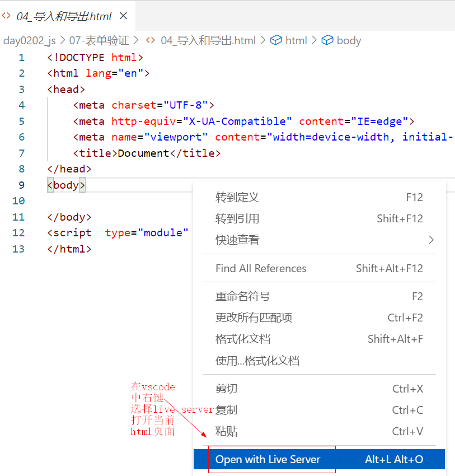This screenshot has width=455, height=476.
Task: Click the html symbol icon in breadcrumb
Action: 276,40
